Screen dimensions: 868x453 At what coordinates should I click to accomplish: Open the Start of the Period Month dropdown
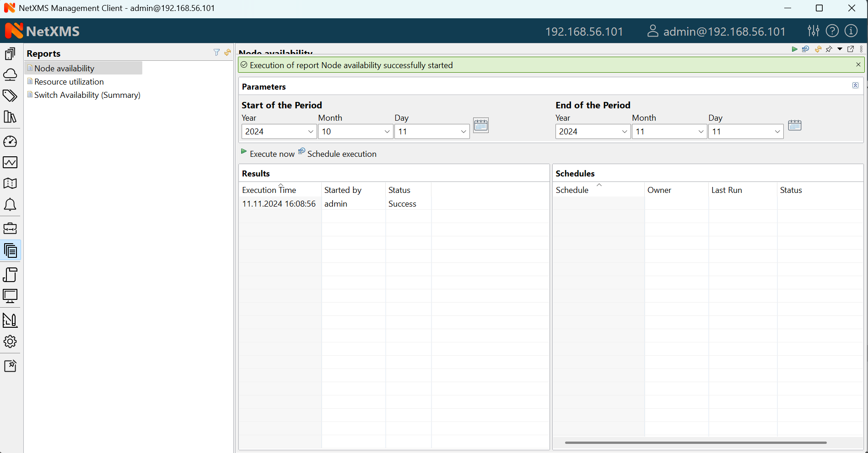pos(355,132)
